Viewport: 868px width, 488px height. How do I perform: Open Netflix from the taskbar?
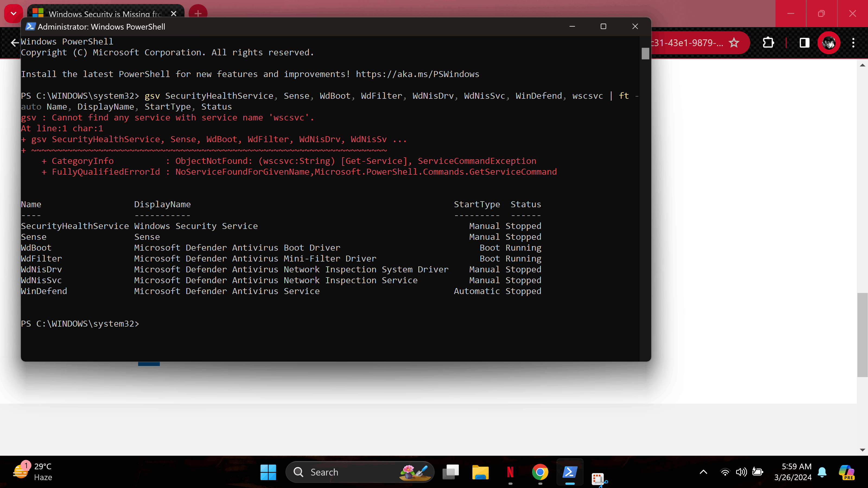pos(510,472)
